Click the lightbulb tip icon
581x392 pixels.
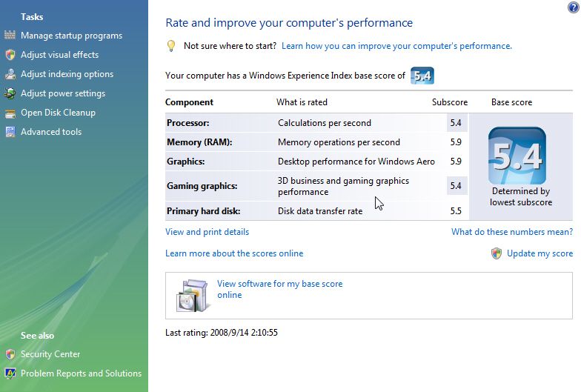pos(170,46)
